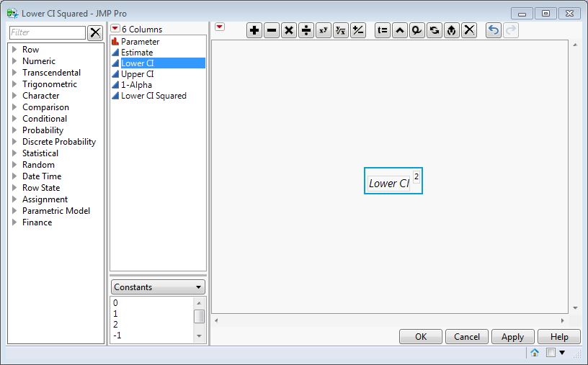
Task: Expand the Transcendental function group
Action: click(x=14, y=73)
